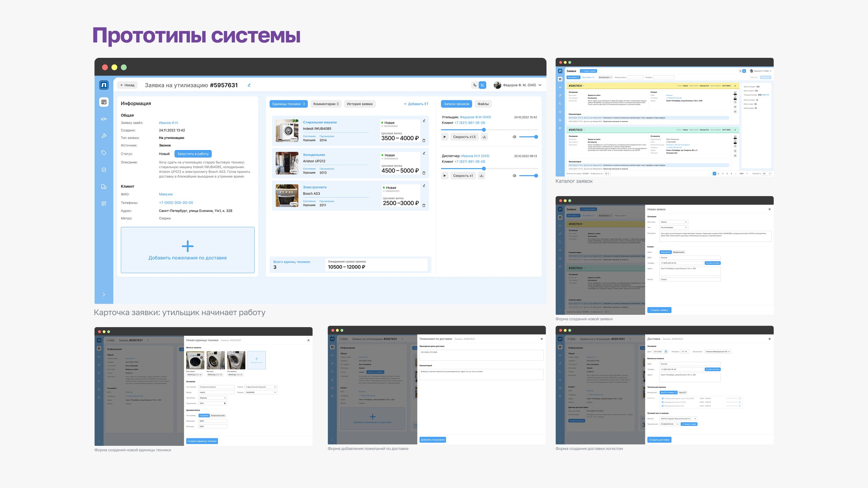Image resolution: width=868 pixels, height=488 pixels.
Task: Expand the Федоров Ф. М. (045) profile menu
Action: click(x=540, y=85)
